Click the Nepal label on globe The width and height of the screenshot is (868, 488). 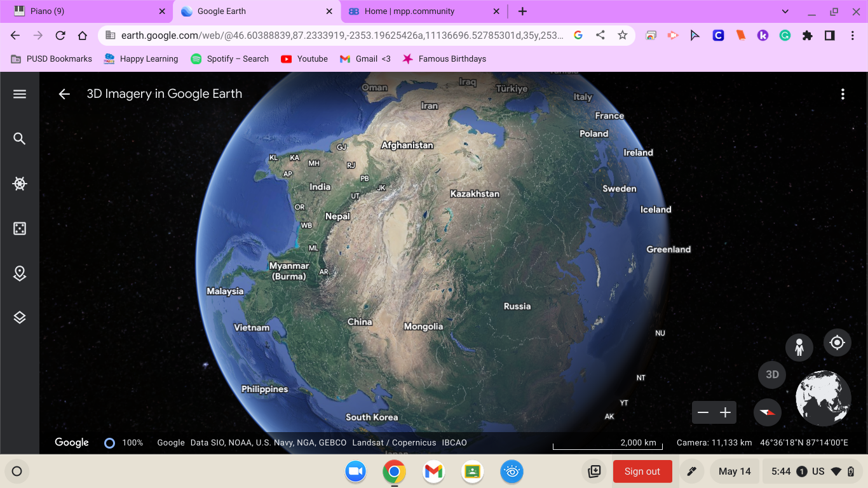(x=337, y=217)
